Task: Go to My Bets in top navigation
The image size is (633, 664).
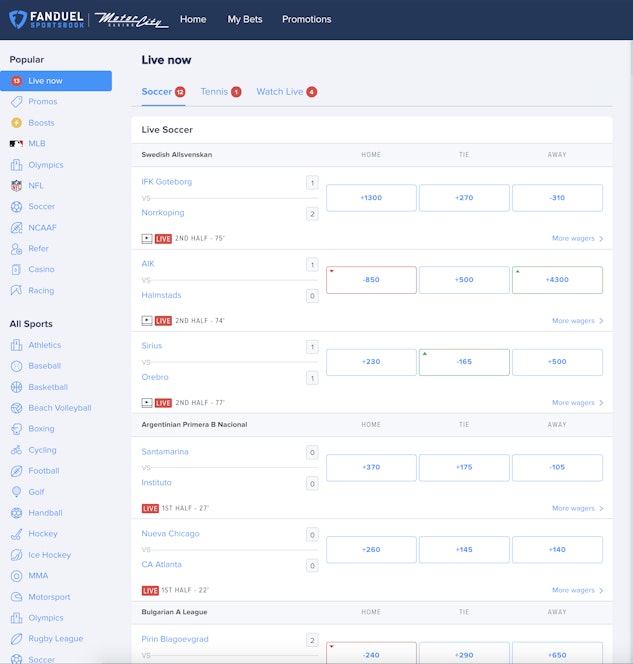Action: pyautogui.click(x=244, y=19)
